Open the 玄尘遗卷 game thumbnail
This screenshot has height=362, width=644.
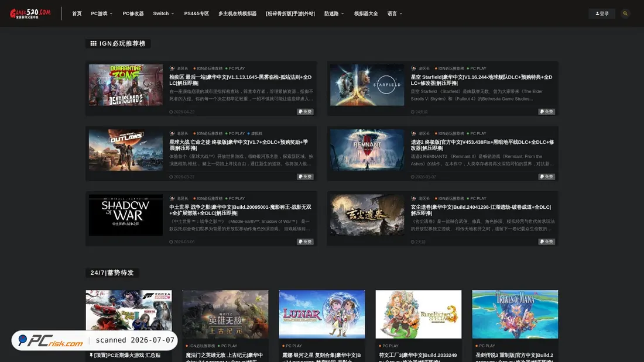367,215
